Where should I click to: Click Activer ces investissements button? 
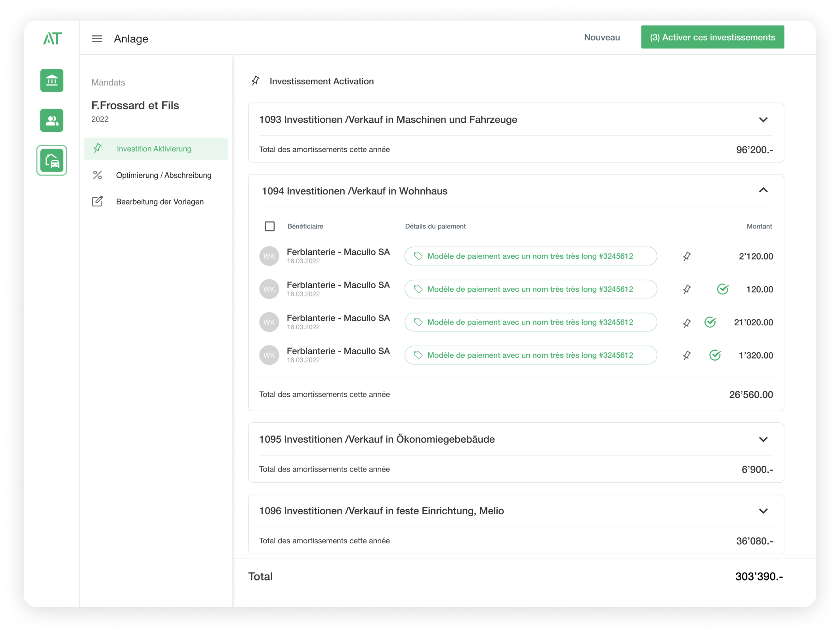click(712, 37)
